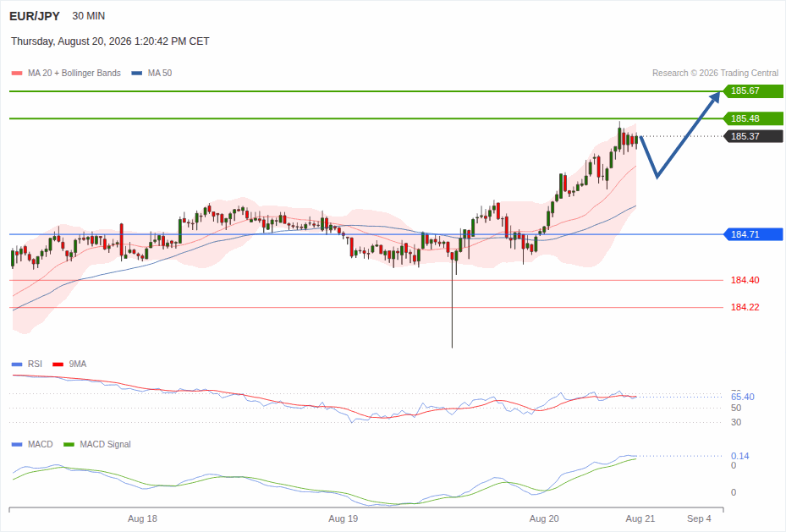Click the 30 MIN timeframe label
Image resolution: width=786 pixels, height=532 pixels.
[x=88, y=16]
